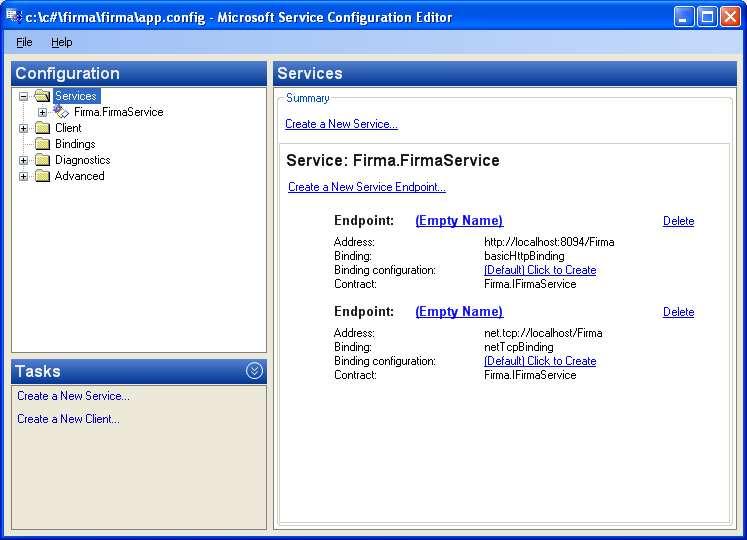Expand the Firma.FirmaService tree node
This screenshot has height=540, width=747.
pyautogui.click(x=42, y=112)
